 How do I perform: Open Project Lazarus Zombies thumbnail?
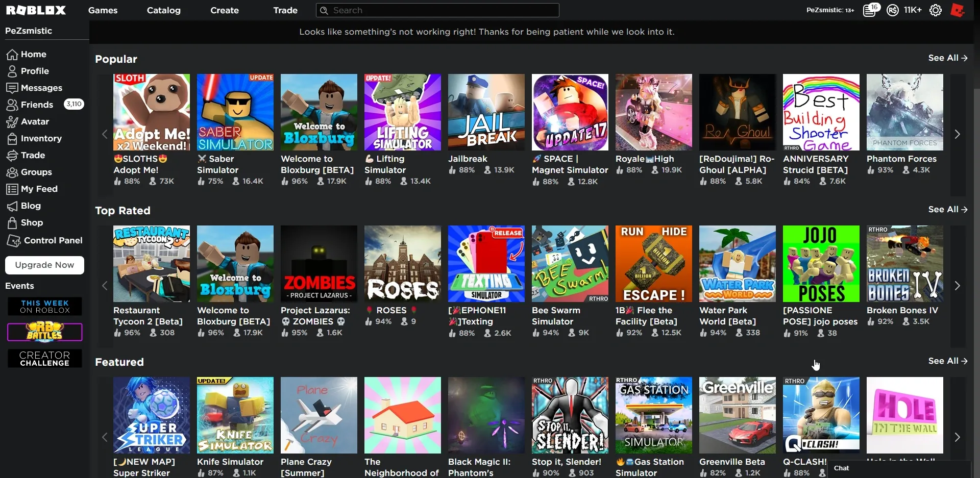(319, 264)
